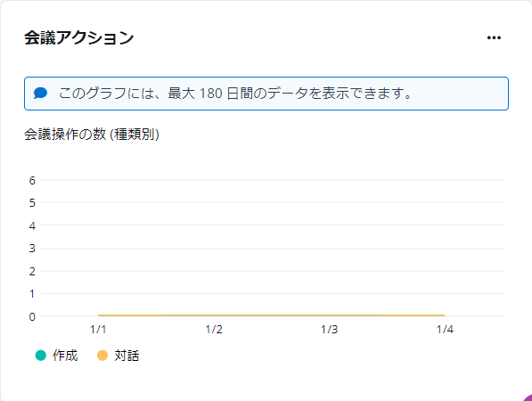Click the 1/1 date label on x-axis
Image resolution: width=532 pixels, height=401 pixels.
point(98,330)
